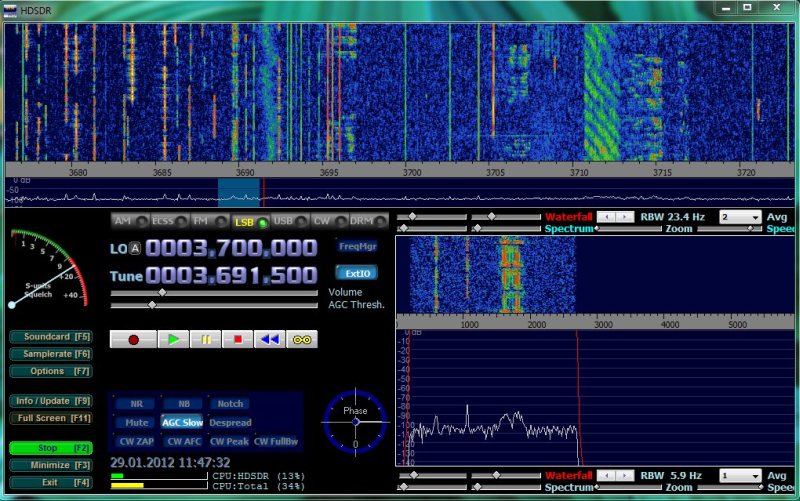Open Options [F7] menu

pos(51,371)
